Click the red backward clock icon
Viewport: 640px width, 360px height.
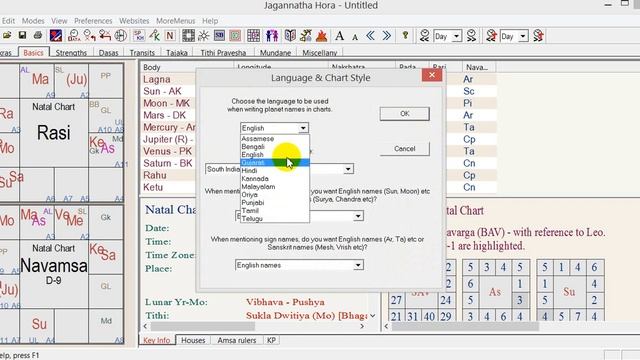(x=491, y=36)
